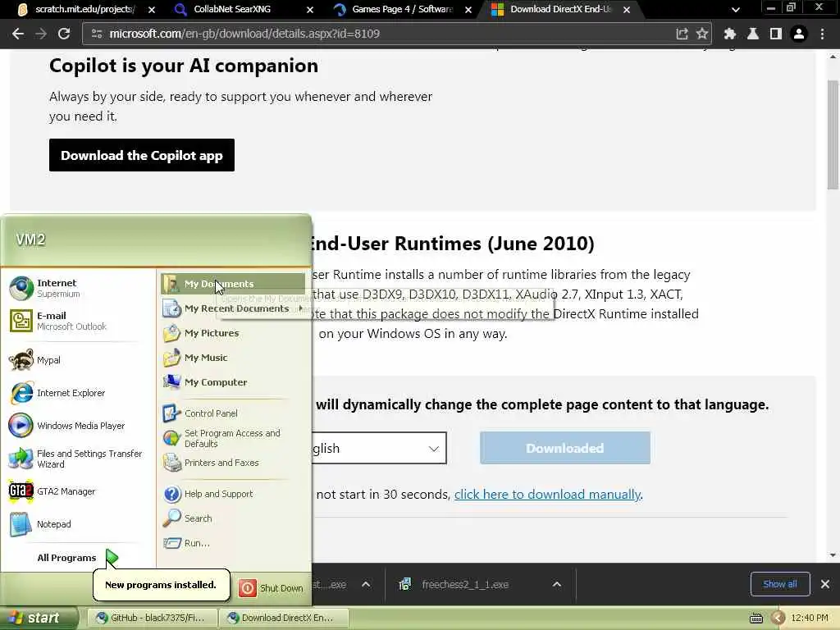Launch Internet Explorer from Start menu
The image size is (840, 630).
78,393
